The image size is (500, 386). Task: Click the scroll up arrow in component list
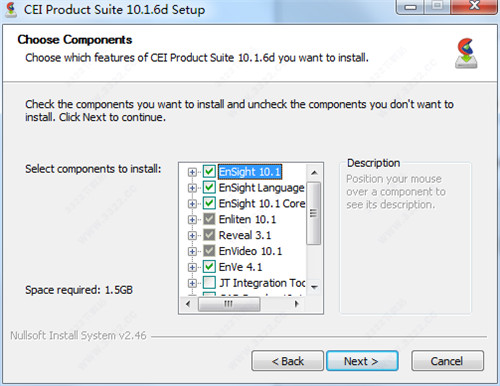point(314,173)
